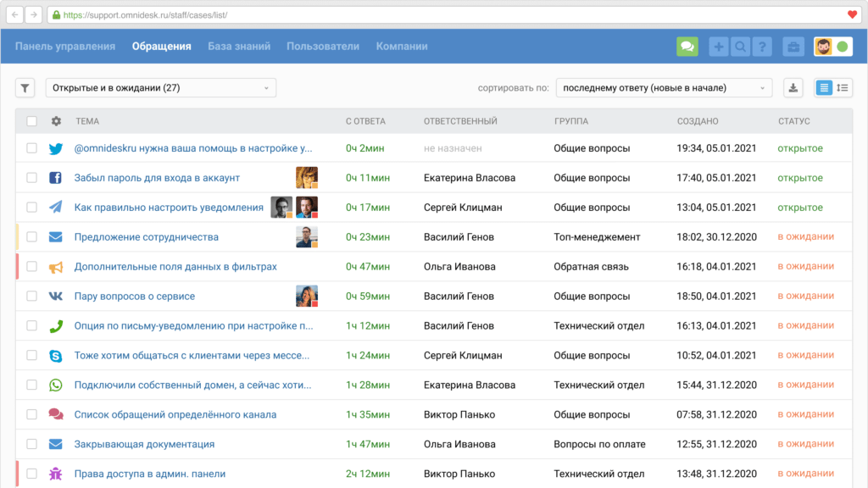Screen dimensions: 868x488
Task: Click the plus icon to add case
Action: 719,47
